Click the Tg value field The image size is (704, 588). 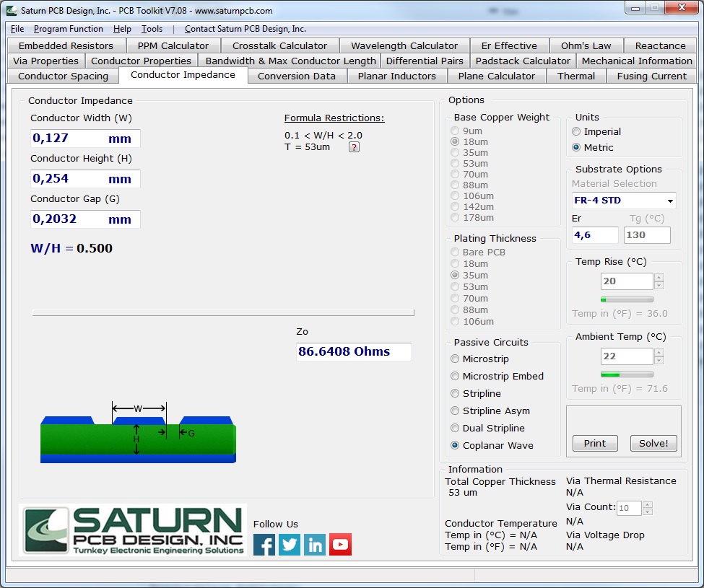pyautogui.click(x=647, y=235)
